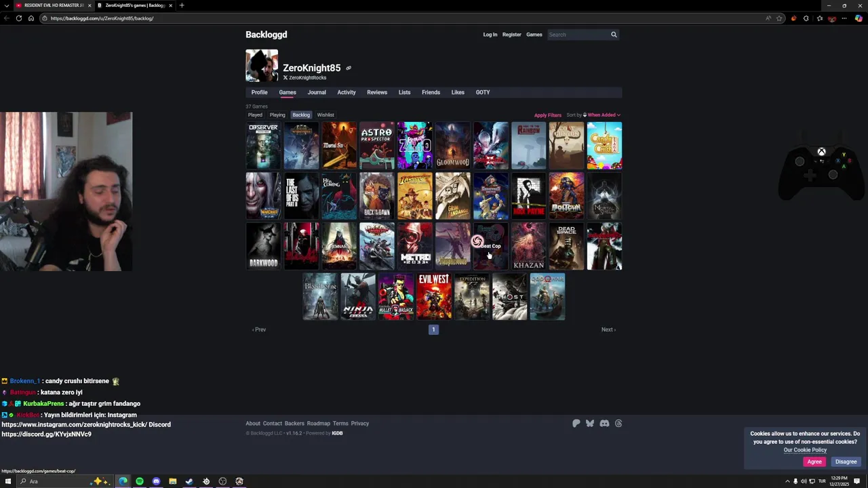Switch to the Activity tab
This screenshot has width=868, height=488.
point(347,92)
